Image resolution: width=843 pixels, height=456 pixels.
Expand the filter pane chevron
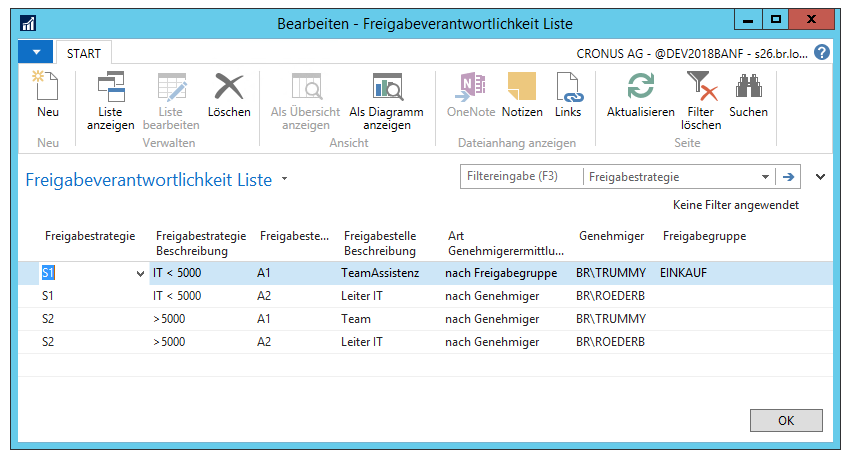point(820,177)
